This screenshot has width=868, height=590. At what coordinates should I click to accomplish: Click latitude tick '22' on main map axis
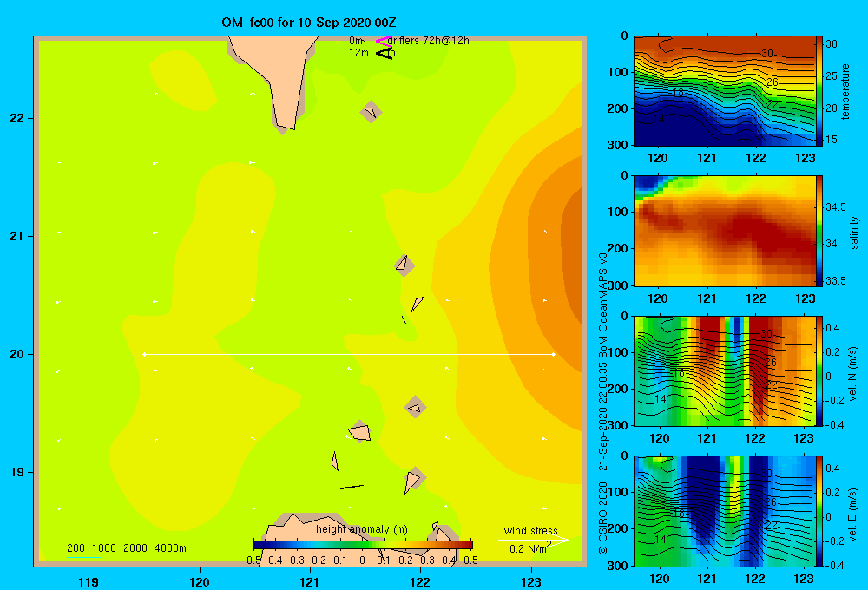pyautogui.click(x=16, y=119)
